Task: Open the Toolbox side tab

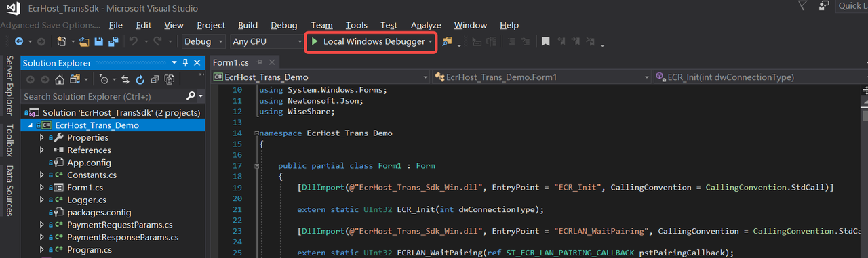Action: coord(9,140)
